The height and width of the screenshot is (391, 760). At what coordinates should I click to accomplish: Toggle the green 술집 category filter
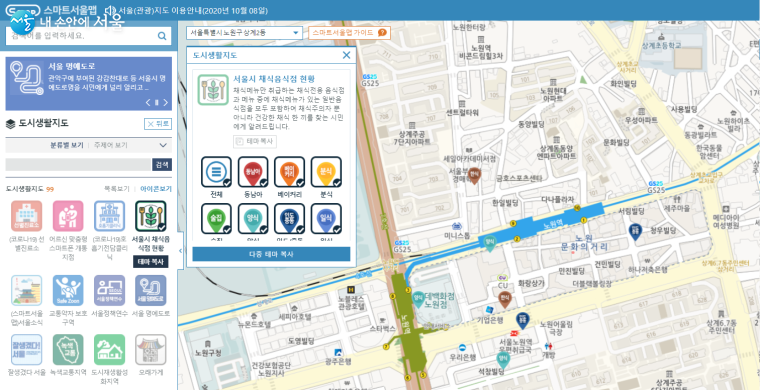[x=216, y=219]
